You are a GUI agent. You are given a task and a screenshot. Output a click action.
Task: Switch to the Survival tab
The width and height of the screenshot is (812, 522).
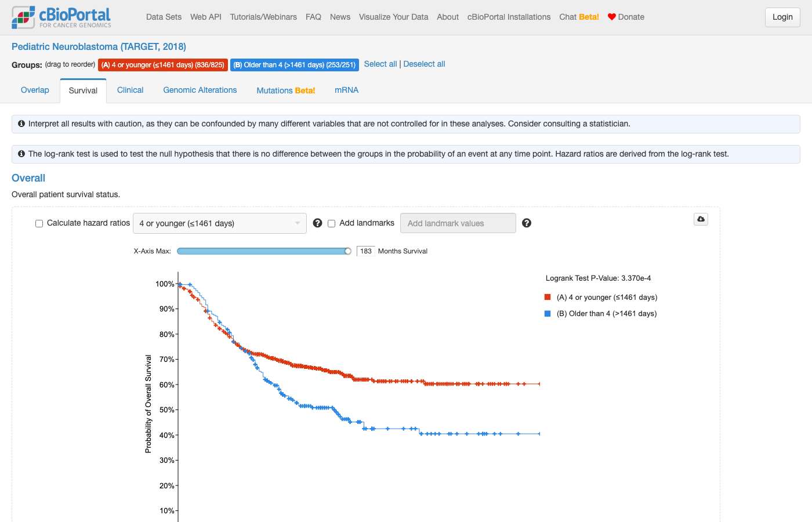click(x=83, y=90)
